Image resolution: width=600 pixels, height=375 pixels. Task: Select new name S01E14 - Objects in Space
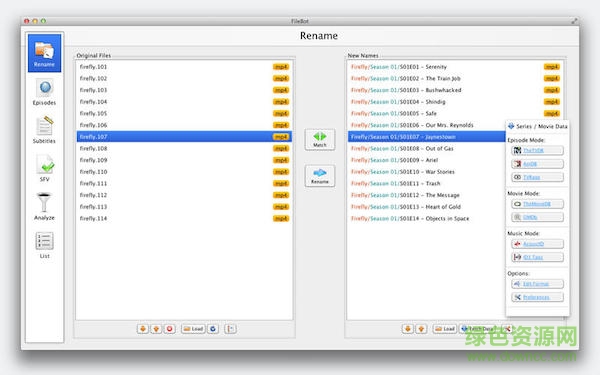[x=427, y=218]
